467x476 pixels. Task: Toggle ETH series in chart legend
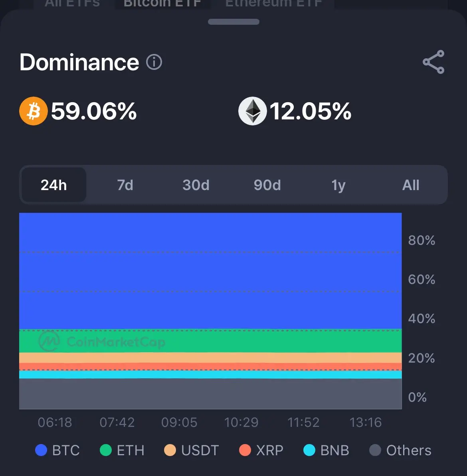tap(122, 450)
